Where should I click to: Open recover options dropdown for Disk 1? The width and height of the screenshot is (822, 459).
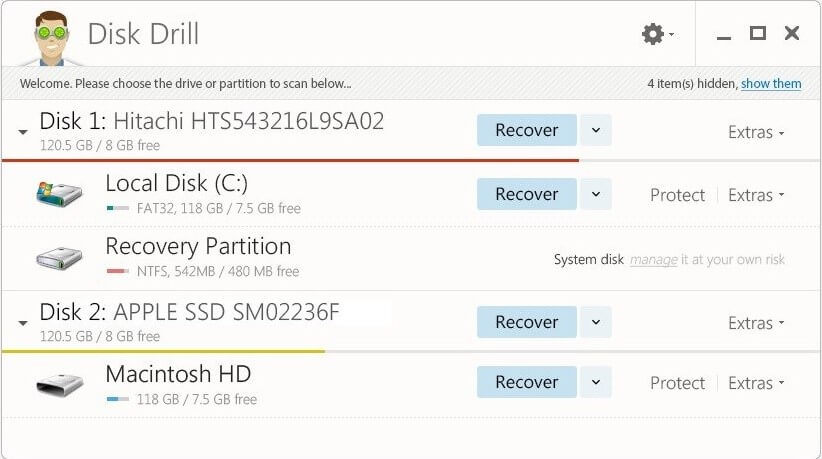[x=596, y=130]
